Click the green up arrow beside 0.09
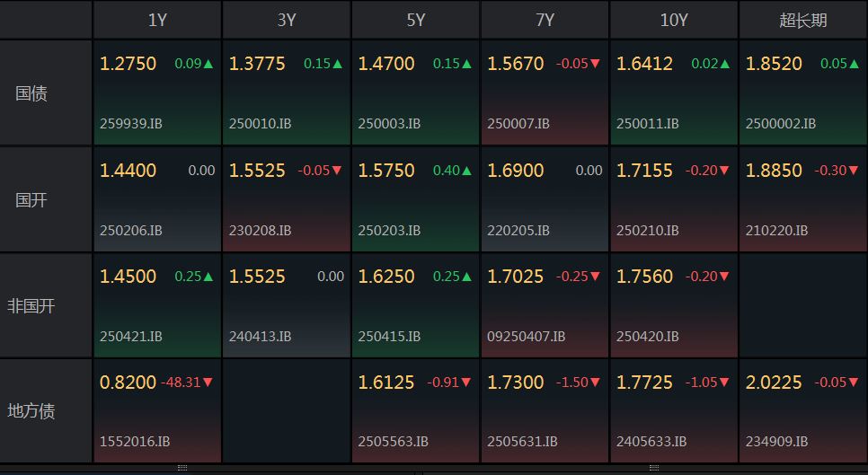 point(208,64)
